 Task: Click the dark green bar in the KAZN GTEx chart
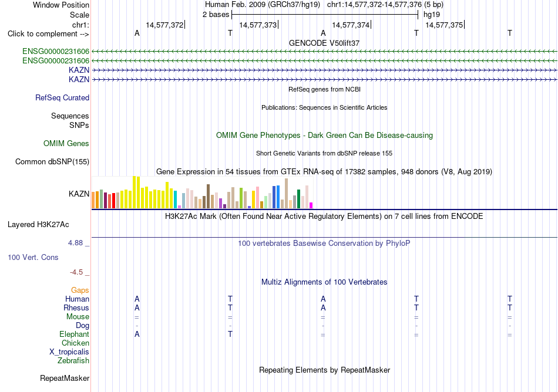tap(298, 199)
